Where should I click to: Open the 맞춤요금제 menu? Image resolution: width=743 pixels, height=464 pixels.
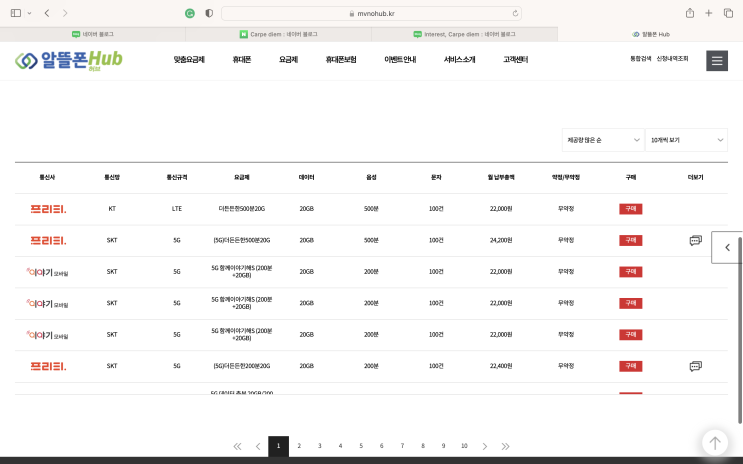tap(189, 59)
